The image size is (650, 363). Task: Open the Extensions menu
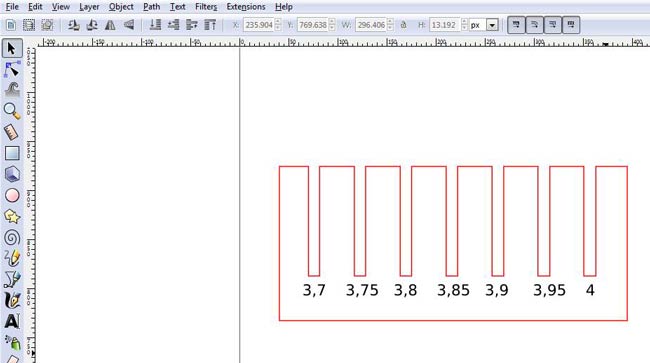point(246,7)
